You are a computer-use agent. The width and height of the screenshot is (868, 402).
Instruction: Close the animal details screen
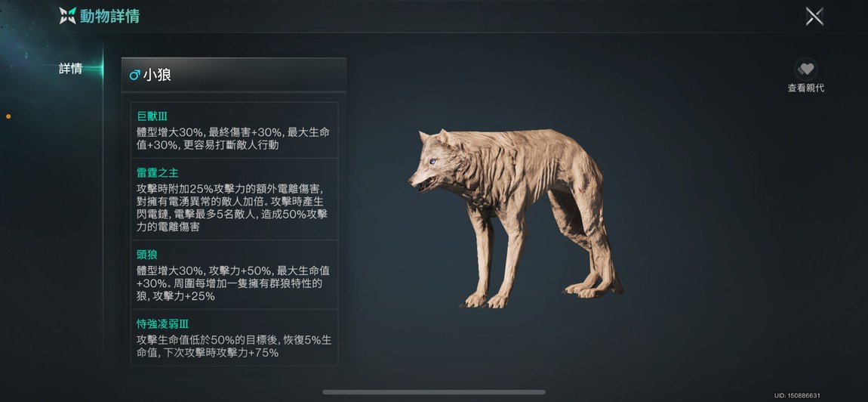(814, 16)
